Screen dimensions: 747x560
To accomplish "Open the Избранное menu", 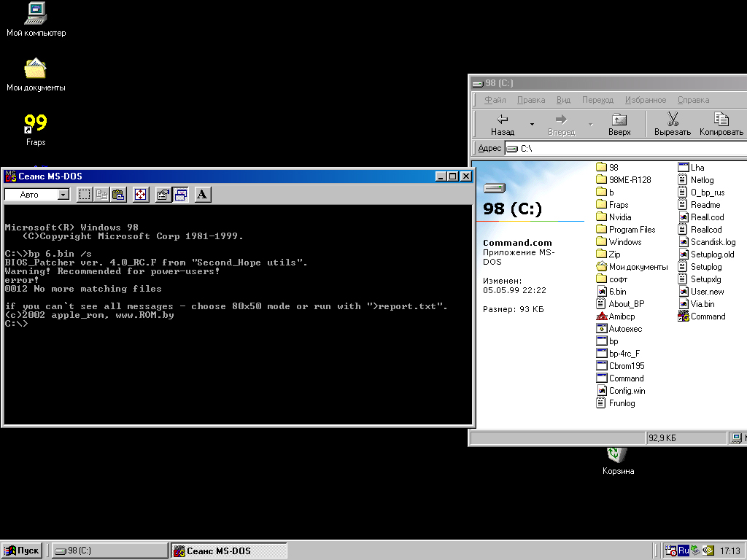I will coord(646,100).
